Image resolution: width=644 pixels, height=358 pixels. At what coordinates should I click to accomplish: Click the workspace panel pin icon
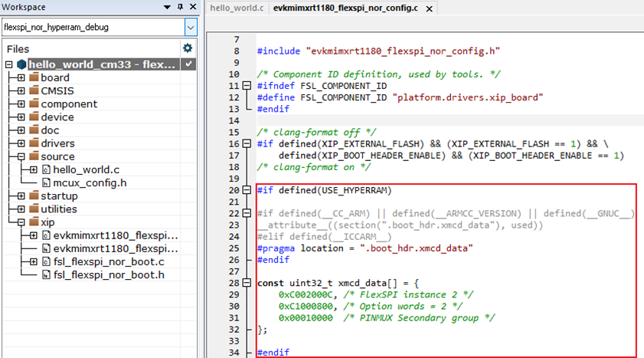pos(180,7)
